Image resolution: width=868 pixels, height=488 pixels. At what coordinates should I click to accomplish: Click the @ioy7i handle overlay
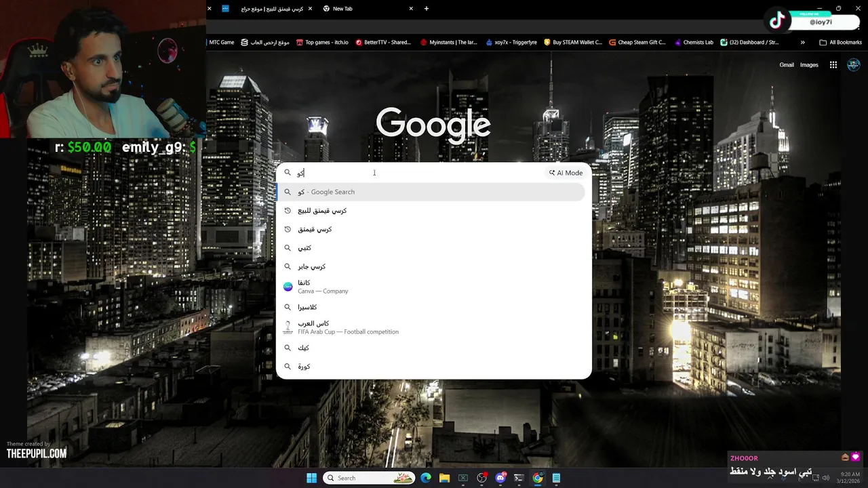click(821, 22)
